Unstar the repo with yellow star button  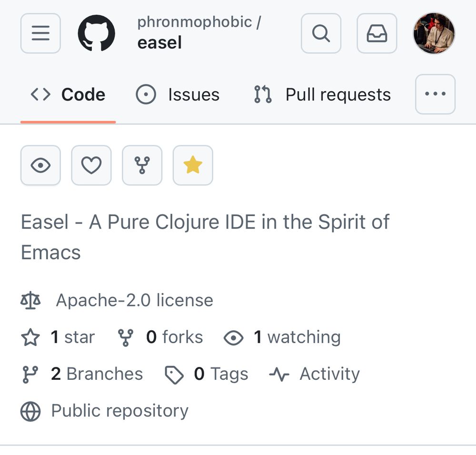click(193, 166)
